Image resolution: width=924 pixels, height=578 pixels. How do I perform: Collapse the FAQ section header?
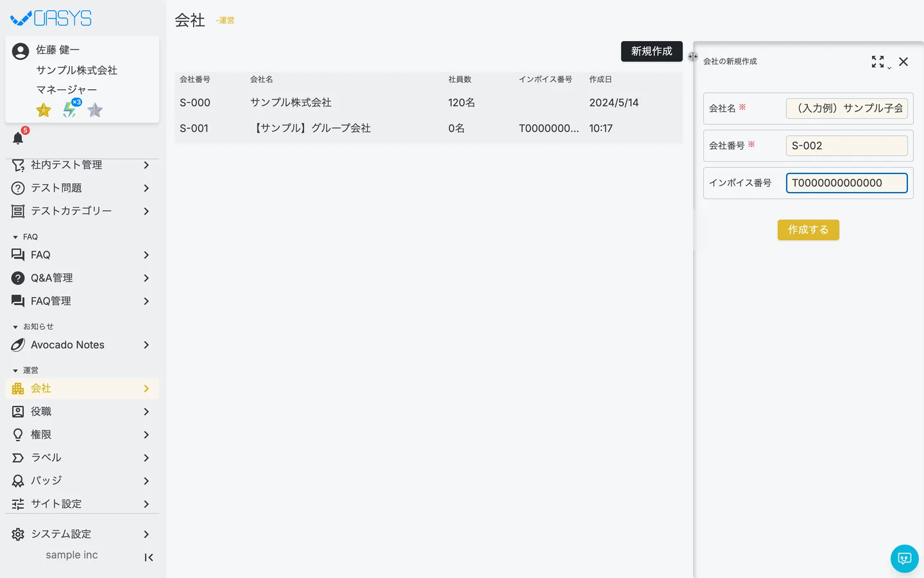pos(26,237)
